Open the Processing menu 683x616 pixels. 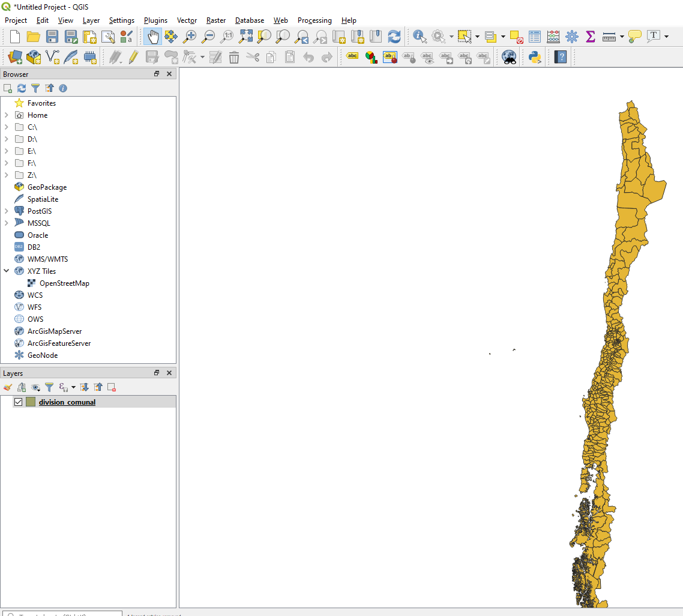point(314,20)
